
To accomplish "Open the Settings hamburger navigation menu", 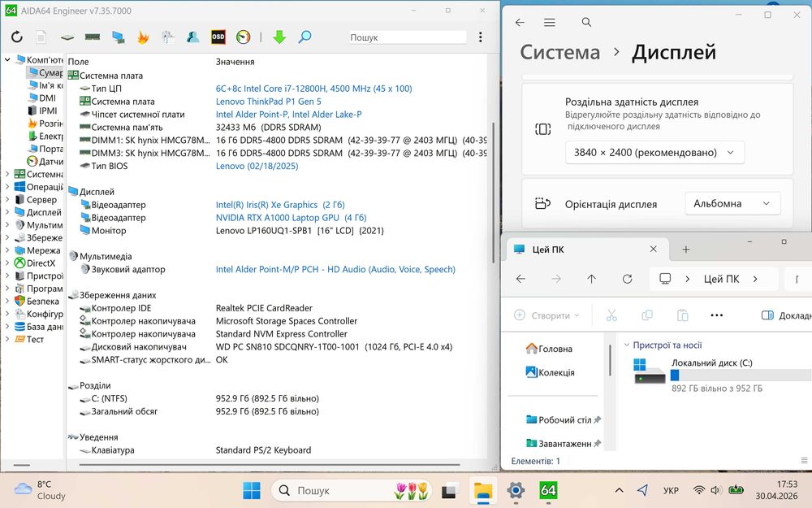I will coord(550,22).
